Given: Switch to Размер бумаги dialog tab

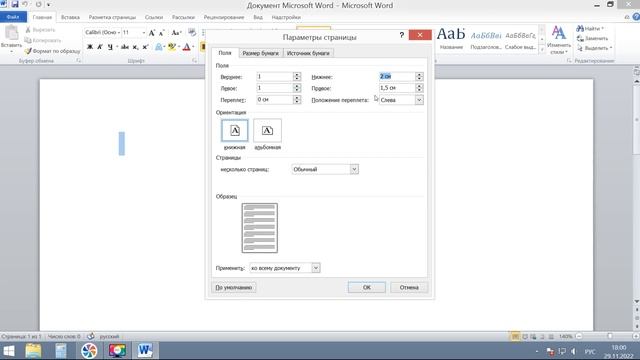Looking at the screenshot, I should 260,53.
